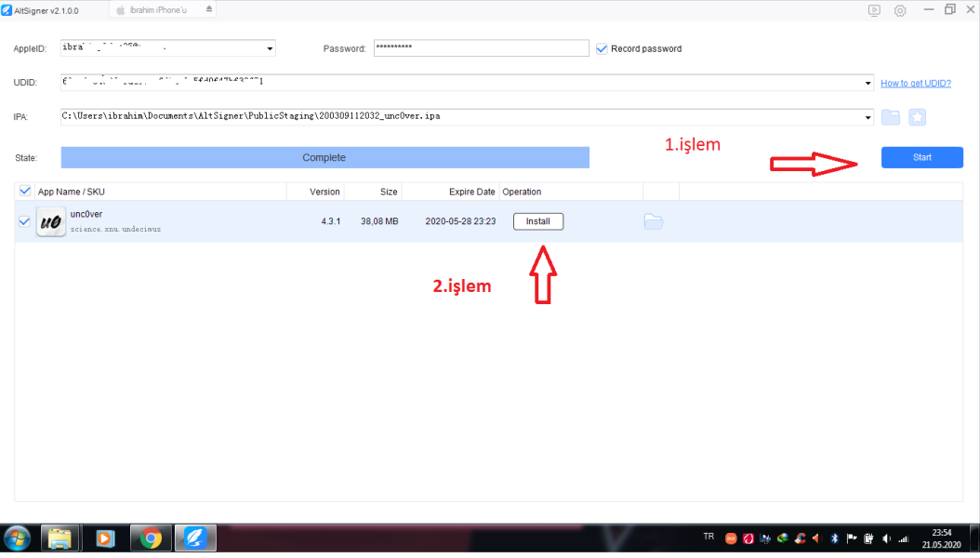980x558 pixels.
Task: Expand the UDID dropdown arrow
Action: pos(867,83)
